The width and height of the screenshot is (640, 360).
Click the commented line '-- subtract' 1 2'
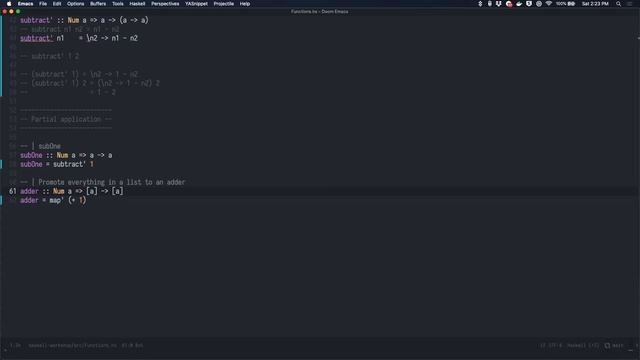(49, 56)
